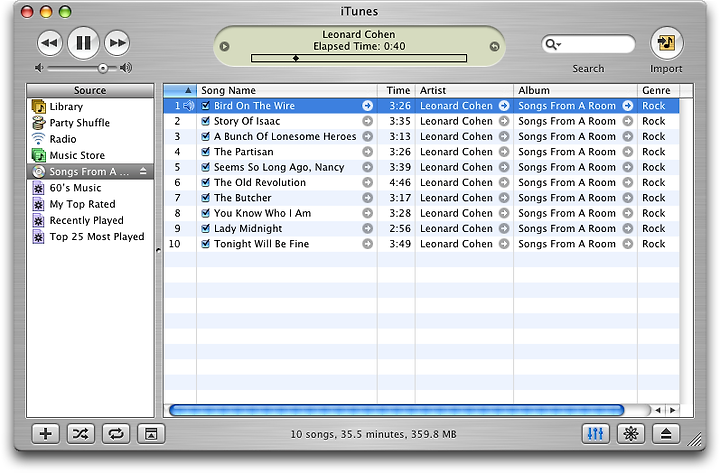Select Radio in the Source list
Image resolution: width=720 pixels, height=473 pixels.
pyautogui.click(x=90, y=139)
